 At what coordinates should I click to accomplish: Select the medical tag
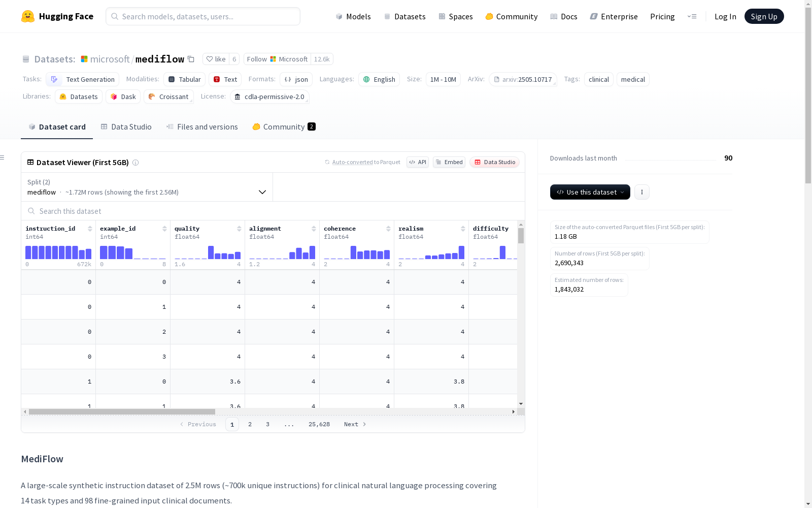pyautogui.click(x=633, y=79)
